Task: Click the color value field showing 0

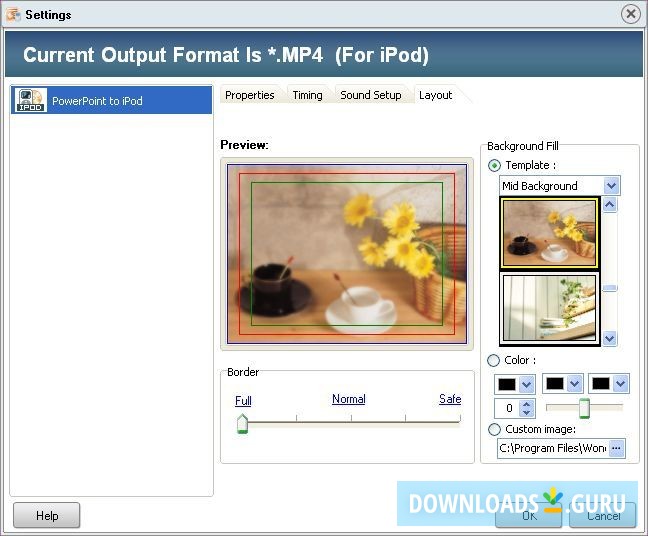Action: click(508, 408)
